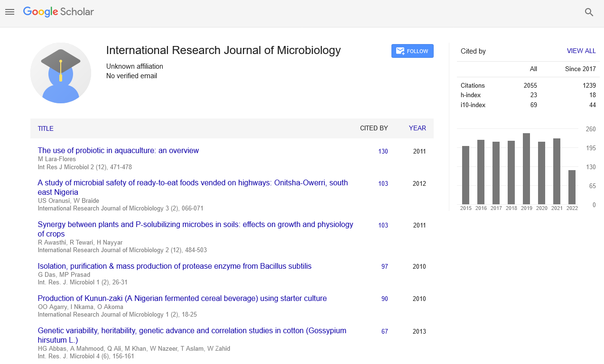Screen dimensions: 604x364
Task: Open the Google Scholar navigation menu
Action: click(9, 12)
